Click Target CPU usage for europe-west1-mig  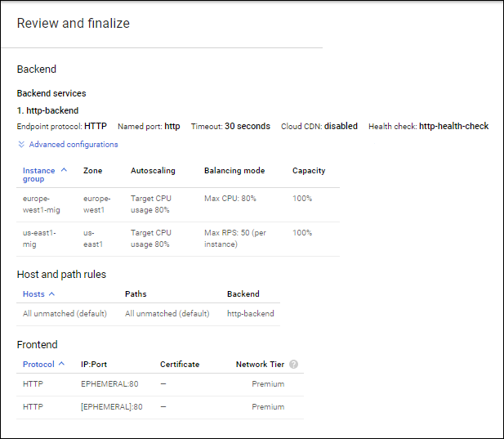pyautogui.click(x=151, y=204)
